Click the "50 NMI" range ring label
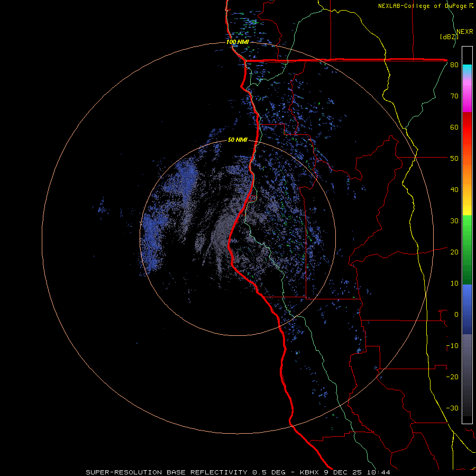The image size is (476, 476). pyautogui.click(x=237, y=140)
